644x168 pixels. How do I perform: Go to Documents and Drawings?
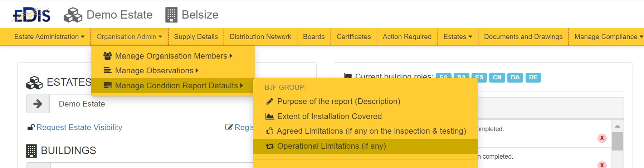pos(523,37)
